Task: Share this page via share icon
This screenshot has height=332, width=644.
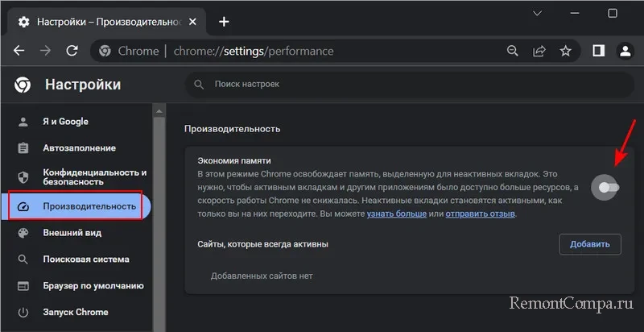Action: tap(539, 51)
